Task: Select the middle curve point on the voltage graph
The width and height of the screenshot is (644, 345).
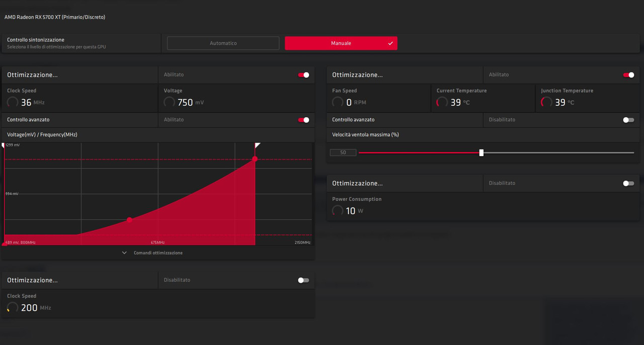Action: click(129, 220)
